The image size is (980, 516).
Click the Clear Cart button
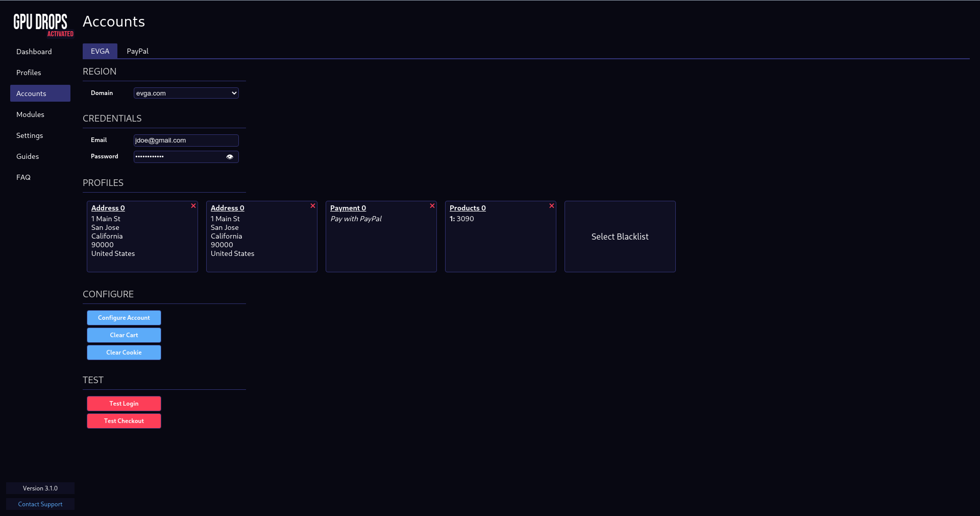124,335
